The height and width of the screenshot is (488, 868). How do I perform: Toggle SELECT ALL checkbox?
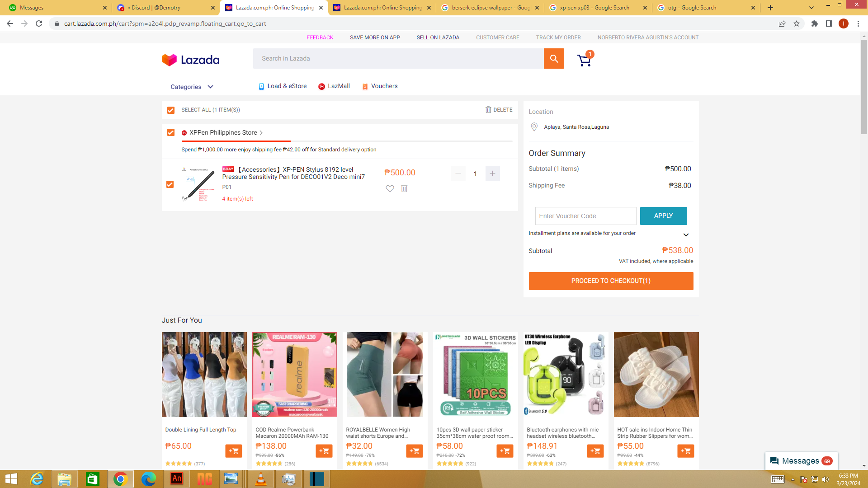tap(171, 110)
